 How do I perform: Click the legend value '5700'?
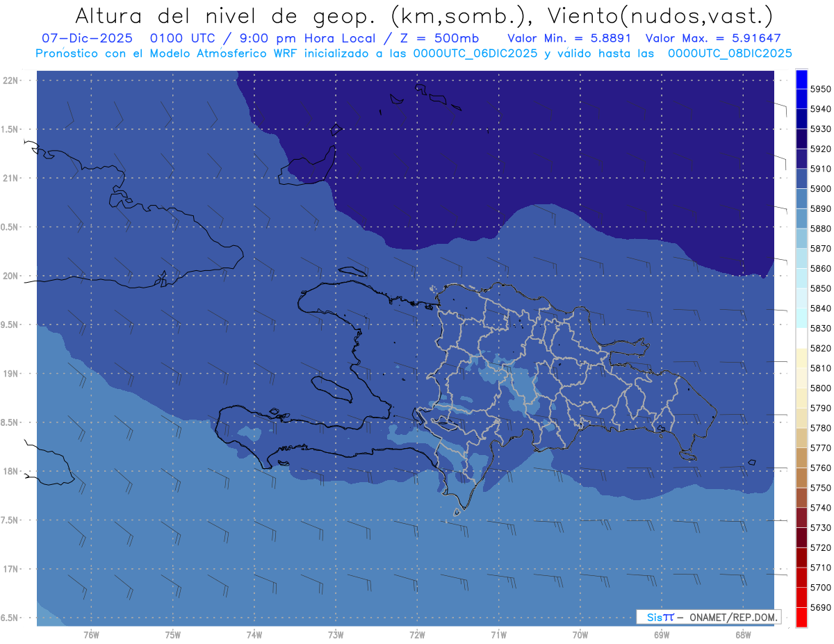(x=820, y=587)
